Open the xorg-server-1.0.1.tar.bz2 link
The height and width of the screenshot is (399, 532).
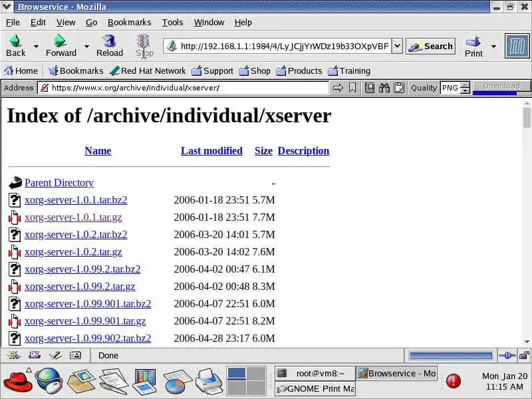click(x=76, y=200)
